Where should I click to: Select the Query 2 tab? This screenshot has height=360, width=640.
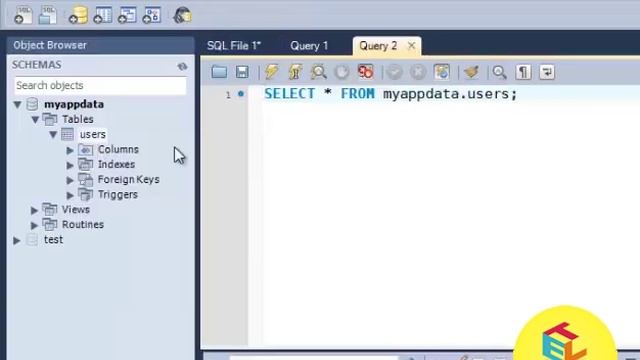pyautogui.click(x=378, y=46)
